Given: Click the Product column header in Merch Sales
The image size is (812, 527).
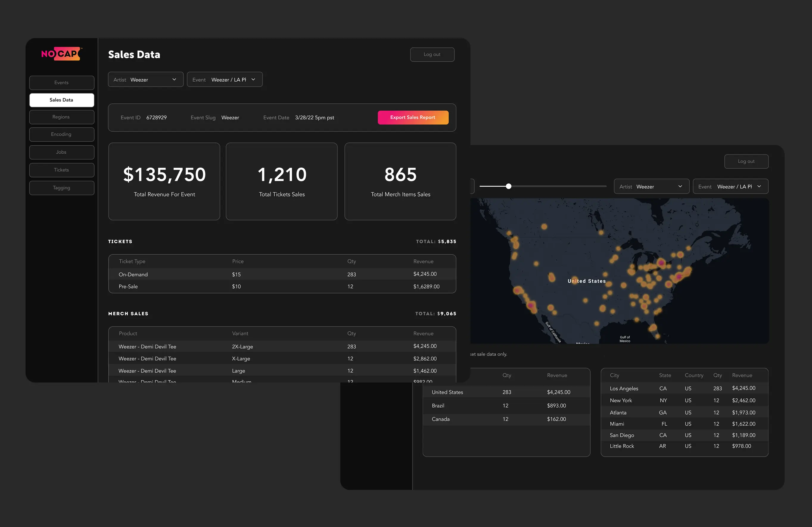Looking at the screenshot, I should coord(128,333).
